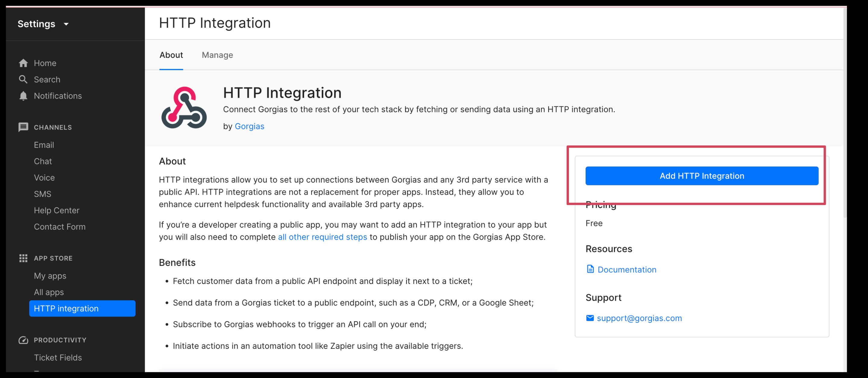
Task: Click the Channels chat bubble icon
Action: [23, 127]
